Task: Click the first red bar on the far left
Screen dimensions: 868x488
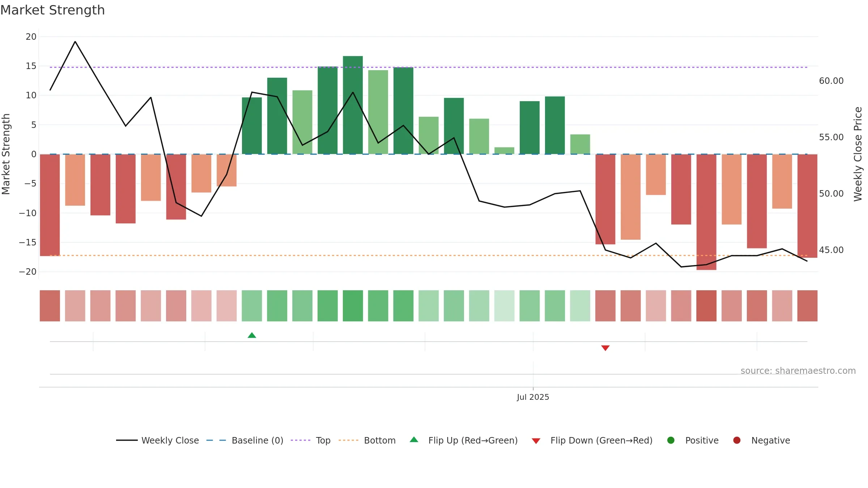Action: (50, 205)
